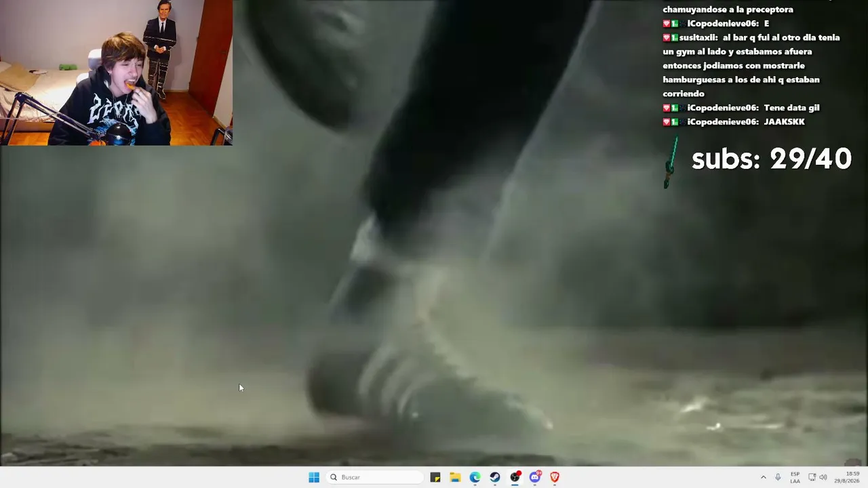Open the black and yellow notes app icon

[435, 477]
